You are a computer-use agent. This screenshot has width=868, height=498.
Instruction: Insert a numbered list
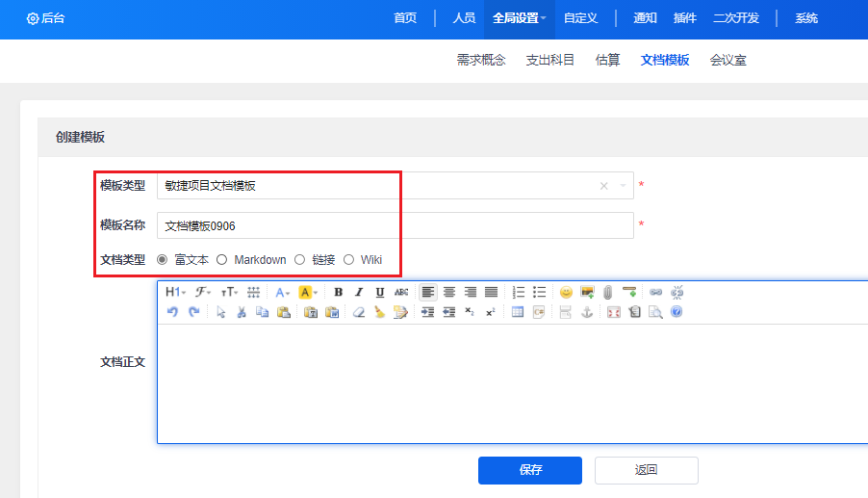(518, 292)
